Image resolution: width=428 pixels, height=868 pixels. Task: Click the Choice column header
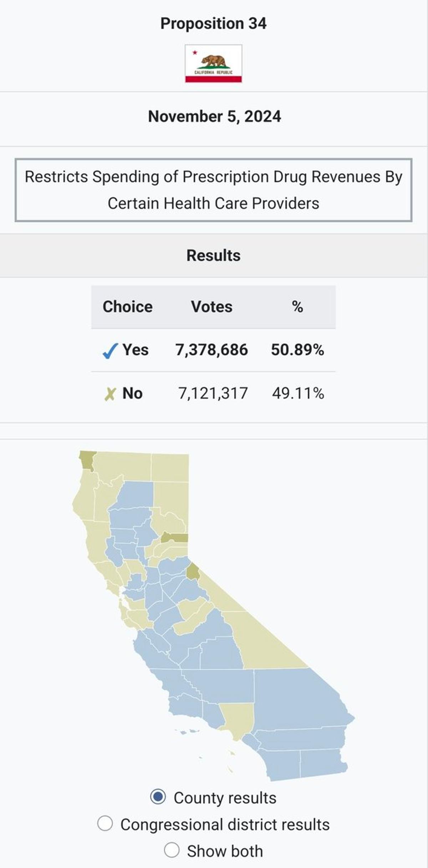(127, 307)
